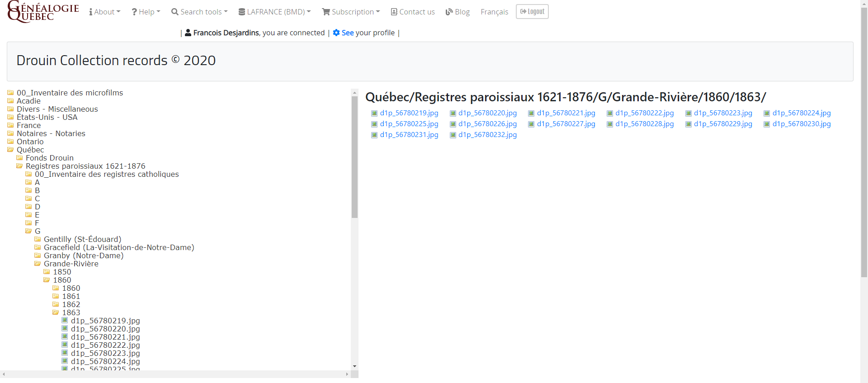This screenshot has width=868, height=383.
Task: Open d1p_56780230.jpg in right panel
Action: [802, 124]
